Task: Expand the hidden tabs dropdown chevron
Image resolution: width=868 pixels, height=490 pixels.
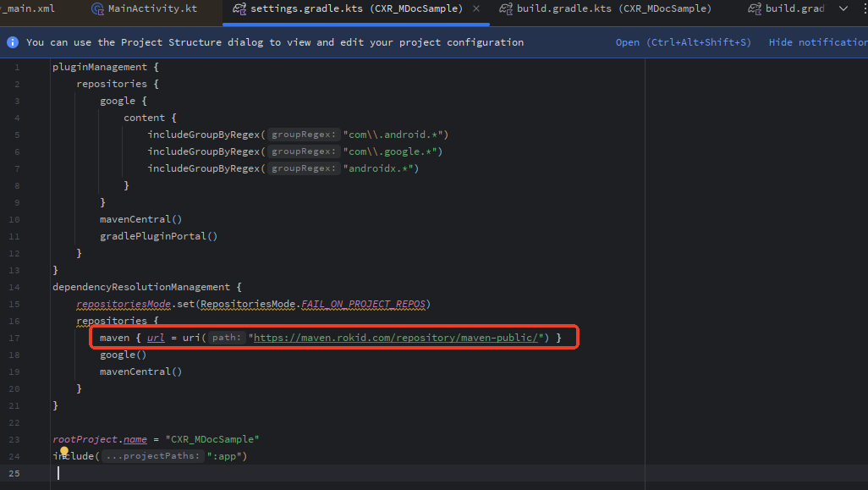Action: 843,8
